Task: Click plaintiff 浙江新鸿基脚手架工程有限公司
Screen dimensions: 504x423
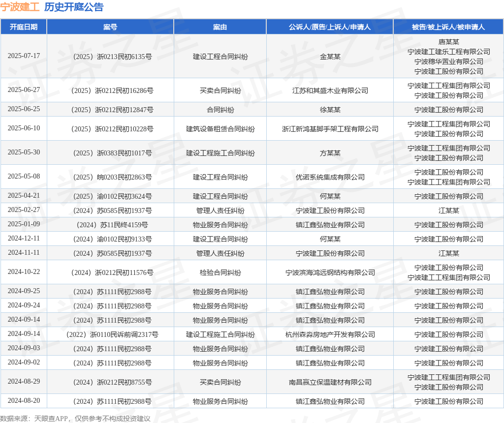Action: pos(330,129)
